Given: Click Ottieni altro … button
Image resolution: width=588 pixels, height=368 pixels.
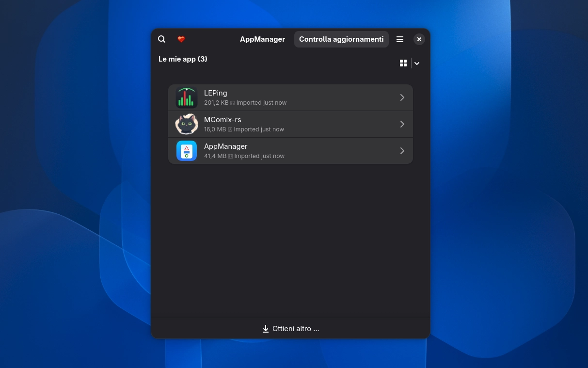Looking at the screenshot, I should tap(291, 329).
